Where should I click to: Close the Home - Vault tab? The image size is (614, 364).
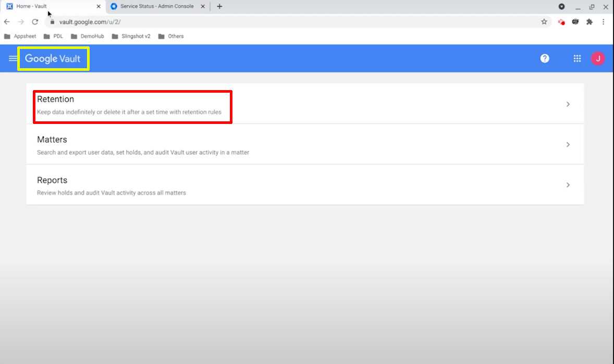(x=99, y=6)
